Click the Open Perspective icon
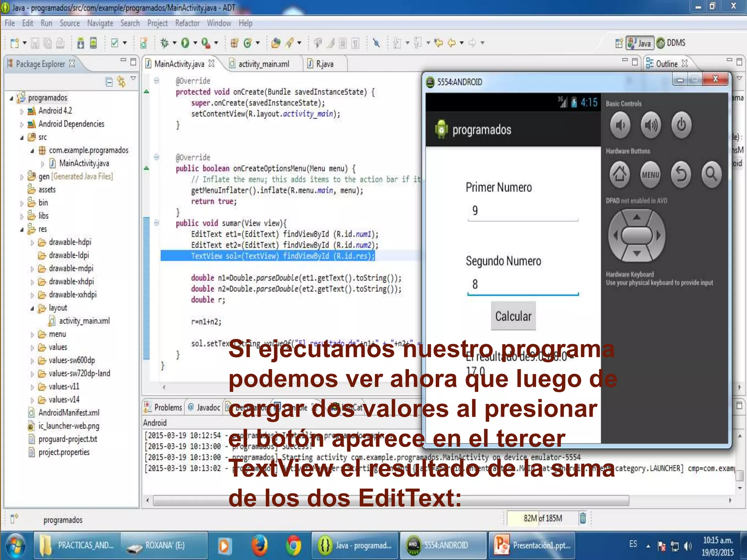Screen dimensions: 747x560 point(619,43)
